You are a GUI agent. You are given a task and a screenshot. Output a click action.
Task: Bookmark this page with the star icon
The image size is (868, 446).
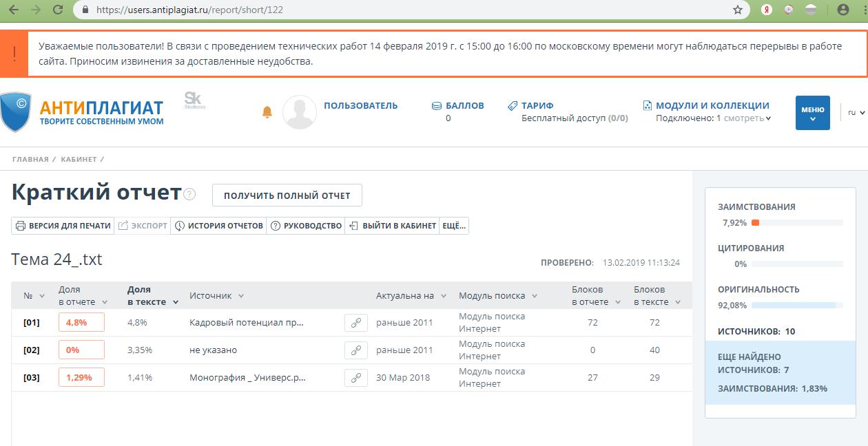tap(738, 10)
